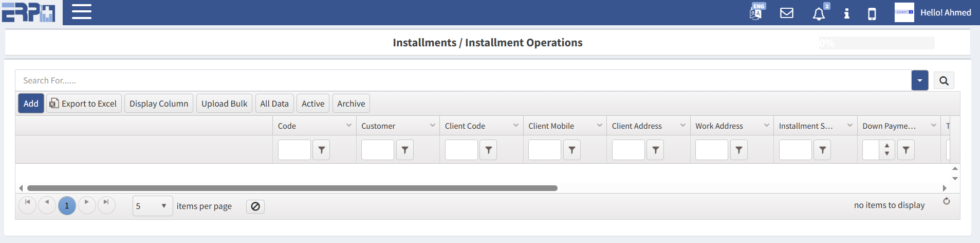The image size is (980, 243).
Task: Open the hamburger navigation menu
Action: pyautogui.click(x=81, y=12)
